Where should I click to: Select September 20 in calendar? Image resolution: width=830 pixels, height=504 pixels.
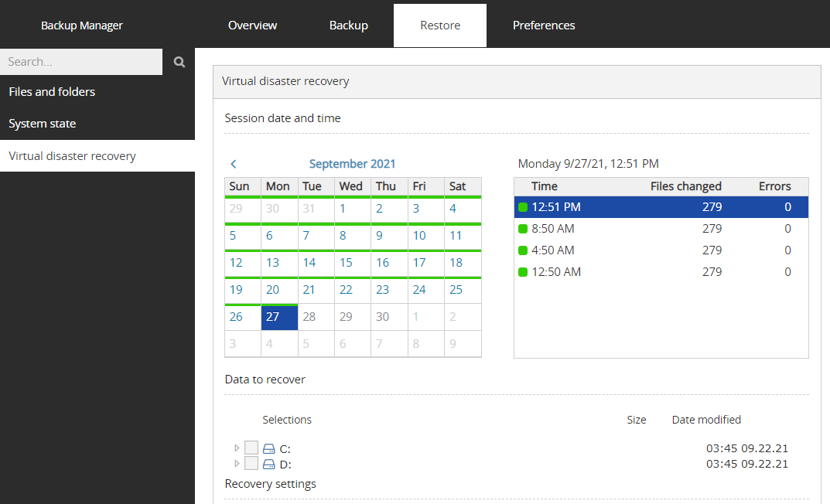click(x=279, y=291)
